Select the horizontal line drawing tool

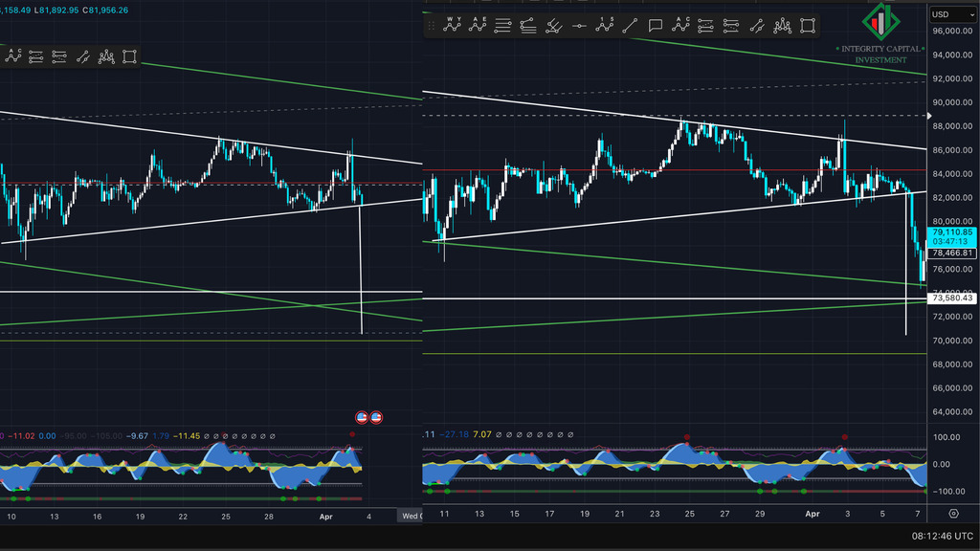coord(578,26)
